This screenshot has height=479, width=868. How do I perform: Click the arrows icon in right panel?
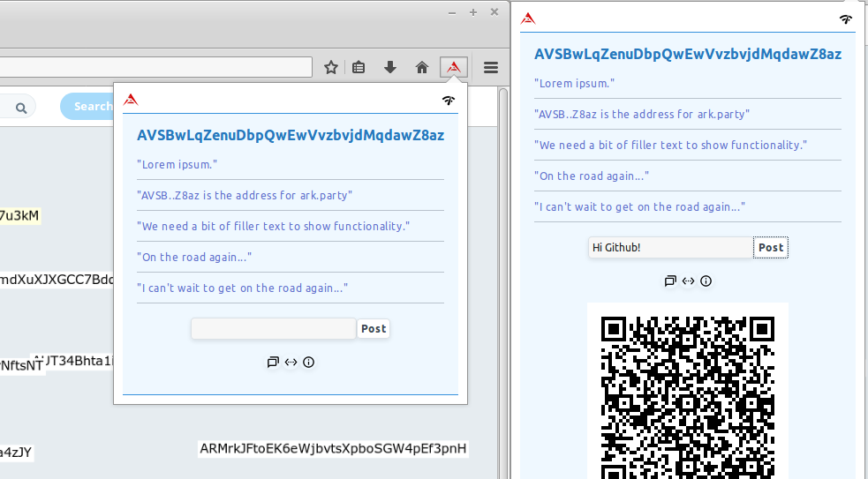[x=688, y=281]
